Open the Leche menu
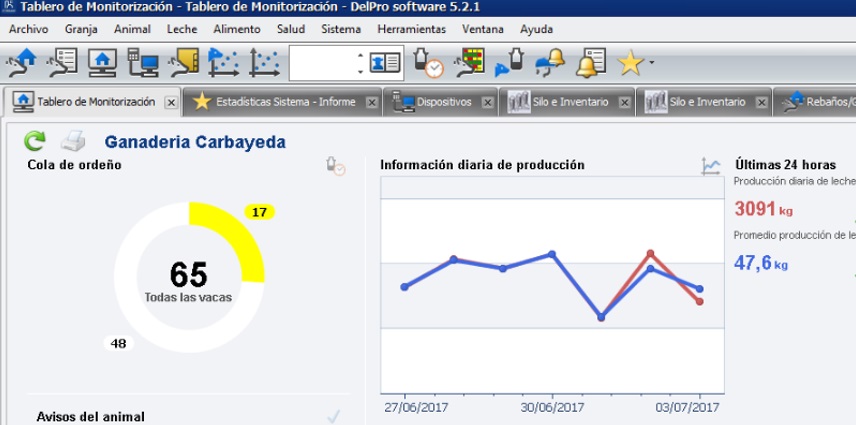Viewport: 856px width, 425px height. (182, 29)
